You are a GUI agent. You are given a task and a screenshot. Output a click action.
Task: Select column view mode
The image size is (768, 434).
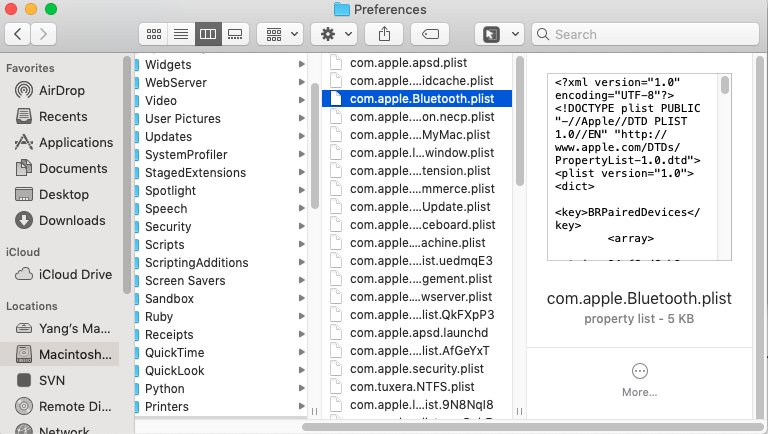click(208, 34)
